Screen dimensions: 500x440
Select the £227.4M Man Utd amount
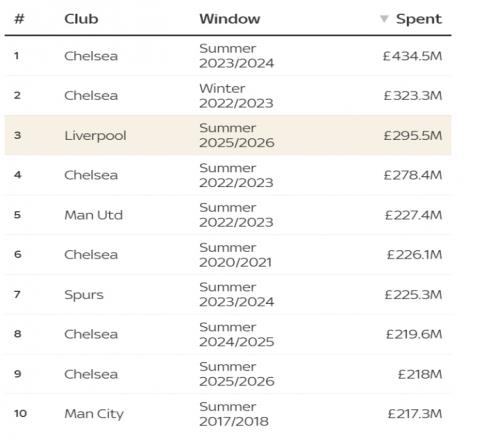click(x=414, y=215)
